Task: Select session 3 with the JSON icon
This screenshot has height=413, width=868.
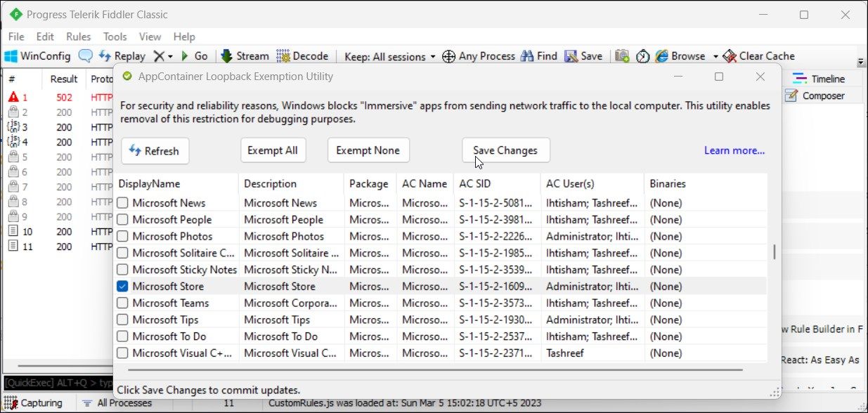Action: [13, 127]
